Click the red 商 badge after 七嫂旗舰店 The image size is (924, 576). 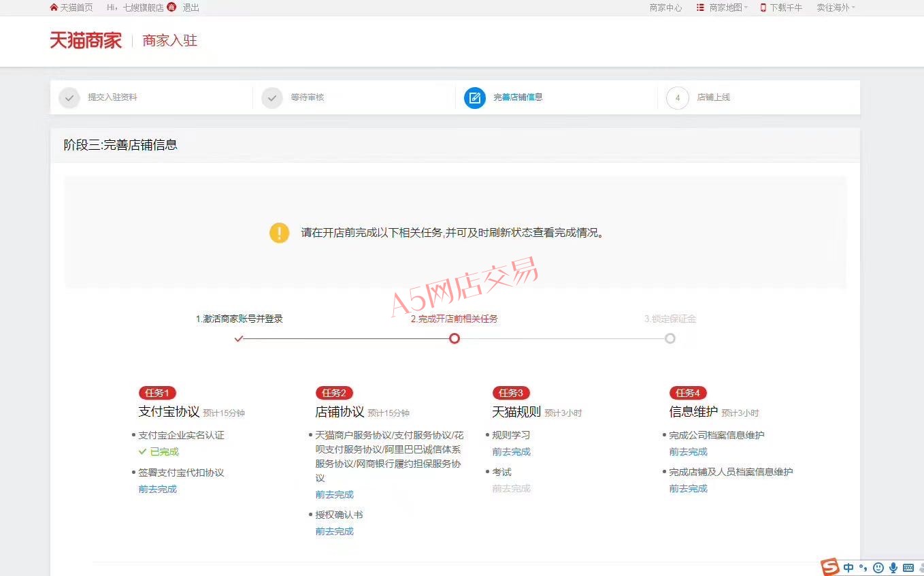(171, 7)
